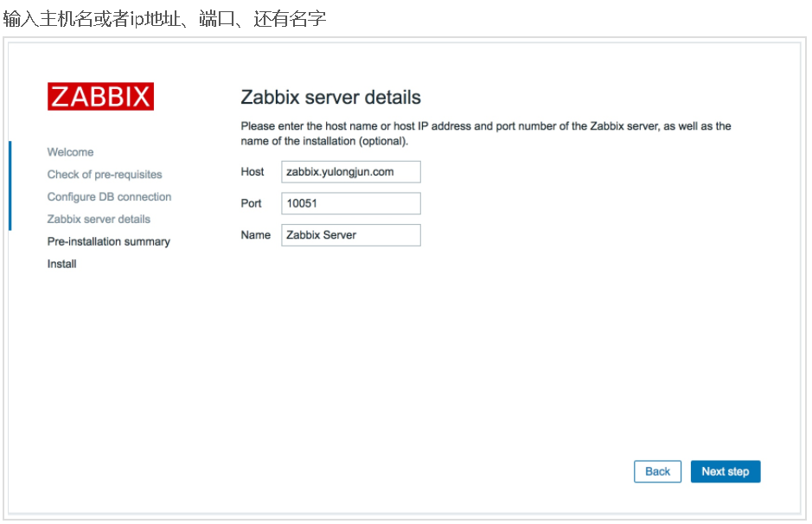812x524 pixels.
Task: Click the Name input field
Action: [x=350, y=235]
